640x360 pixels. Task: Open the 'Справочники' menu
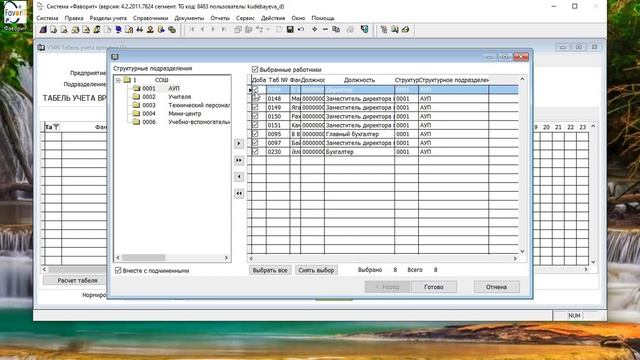tap(151, 18)
